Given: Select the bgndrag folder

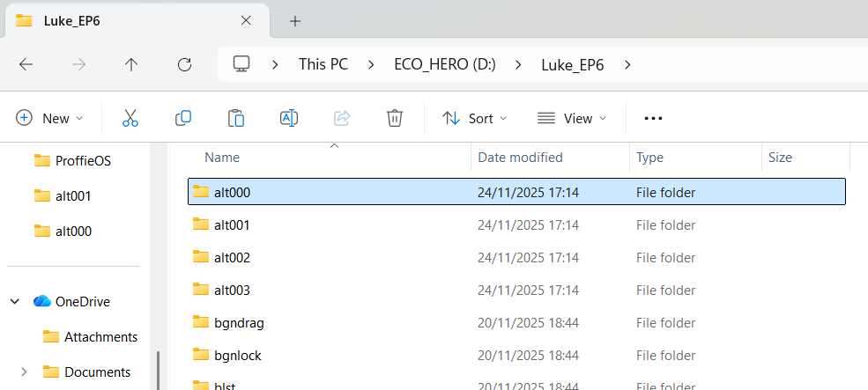Looking at the screenshot, I should [239, 322].
